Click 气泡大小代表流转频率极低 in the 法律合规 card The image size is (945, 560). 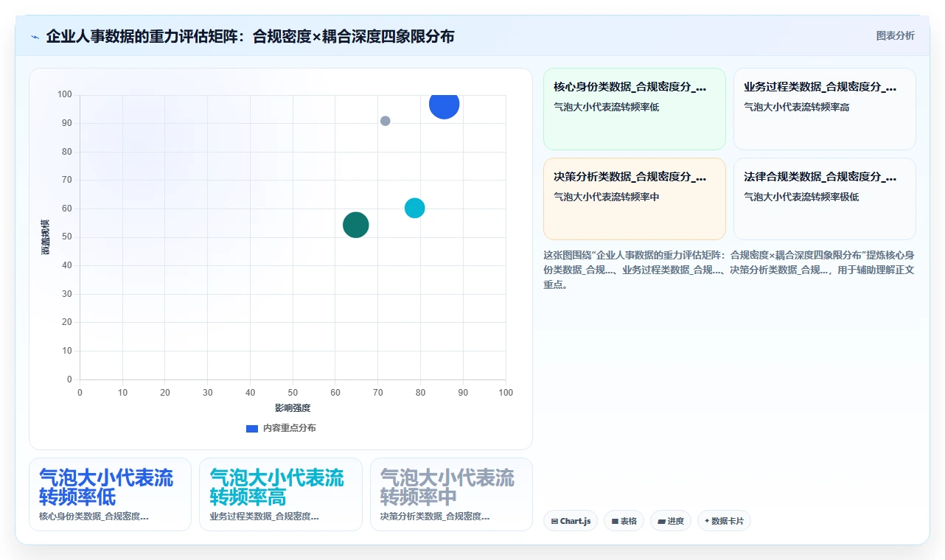click(x=801, y=197)
